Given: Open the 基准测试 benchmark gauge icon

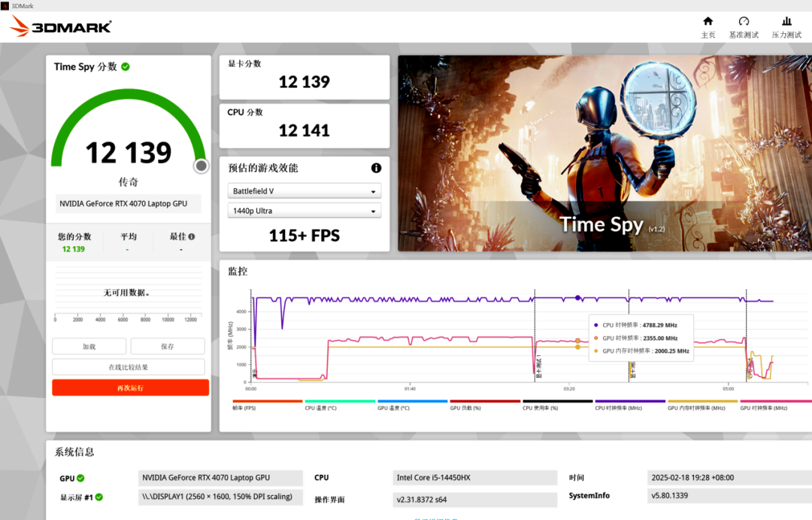Looking at the screenshot, I should 744,21.
